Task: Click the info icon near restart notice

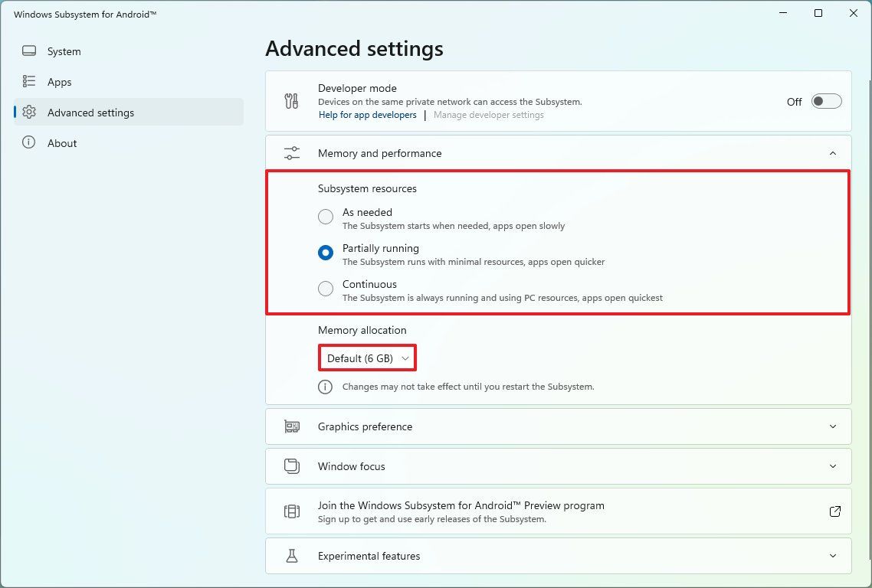Action: (325, 387)
